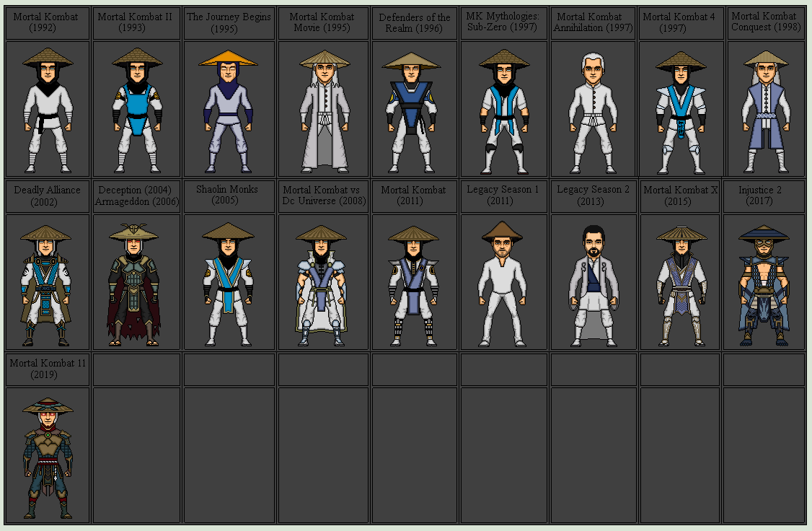Select the hatless Legacy Season 2 sprite
812x531 pixels.
(x=593, y=286)
